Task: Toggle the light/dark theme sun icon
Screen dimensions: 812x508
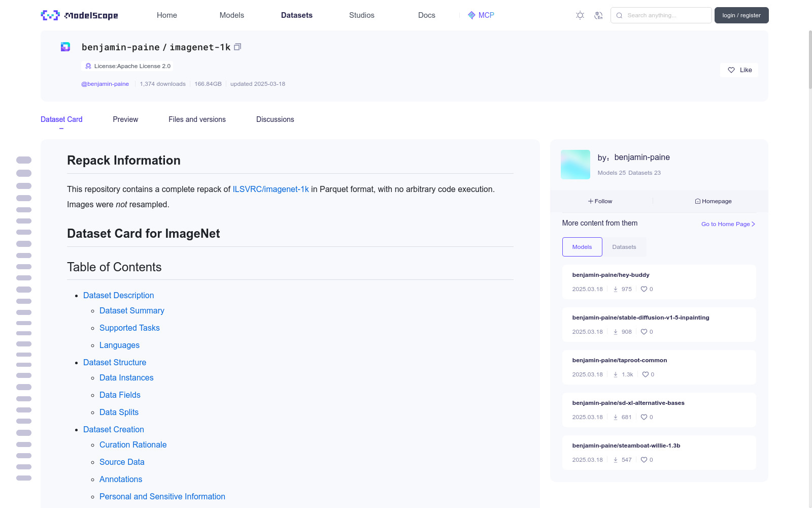Action: click(x=580, y=15)
